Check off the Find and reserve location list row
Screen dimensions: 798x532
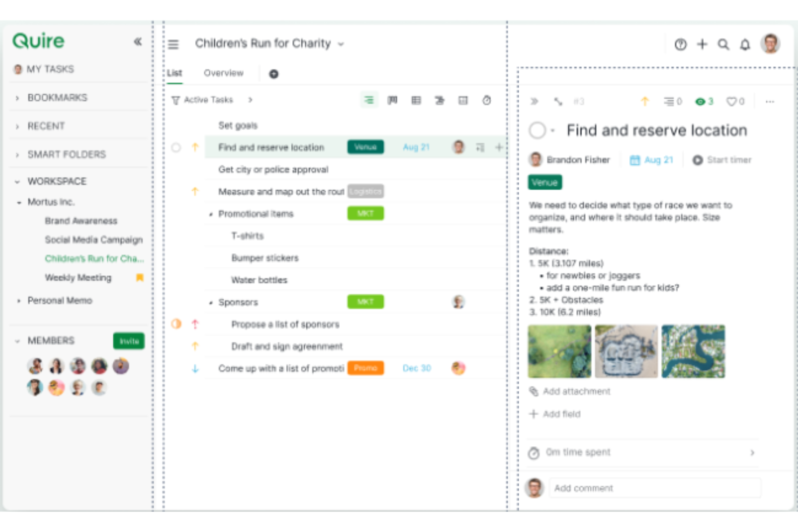pos(176,148)
